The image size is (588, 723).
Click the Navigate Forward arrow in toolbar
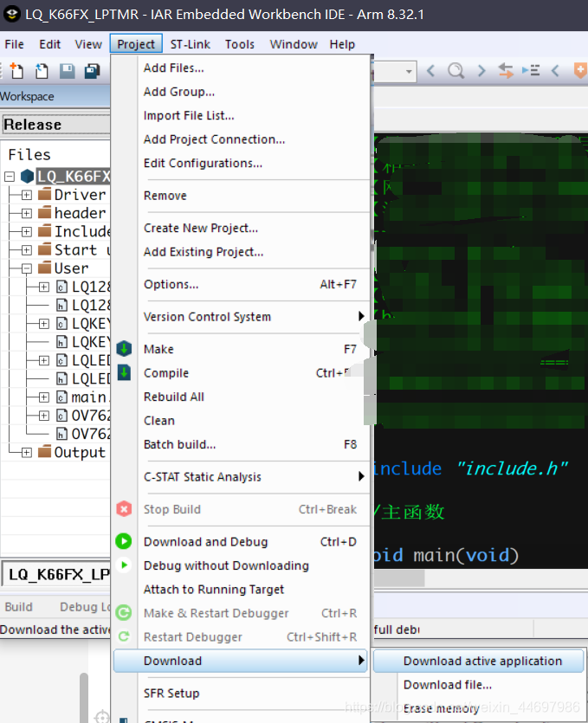coord(481,70)
